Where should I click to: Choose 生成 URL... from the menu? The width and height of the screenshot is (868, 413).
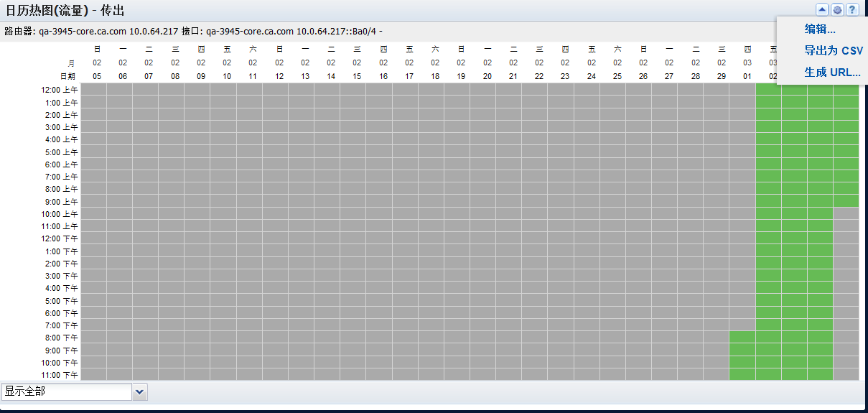pyautogui.click(x=832, y=73)
